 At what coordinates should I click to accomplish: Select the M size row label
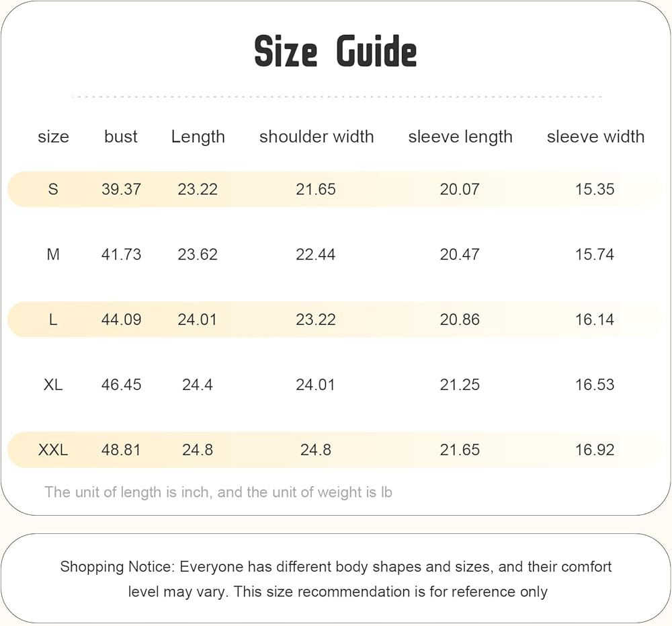(x=53, y=254)
